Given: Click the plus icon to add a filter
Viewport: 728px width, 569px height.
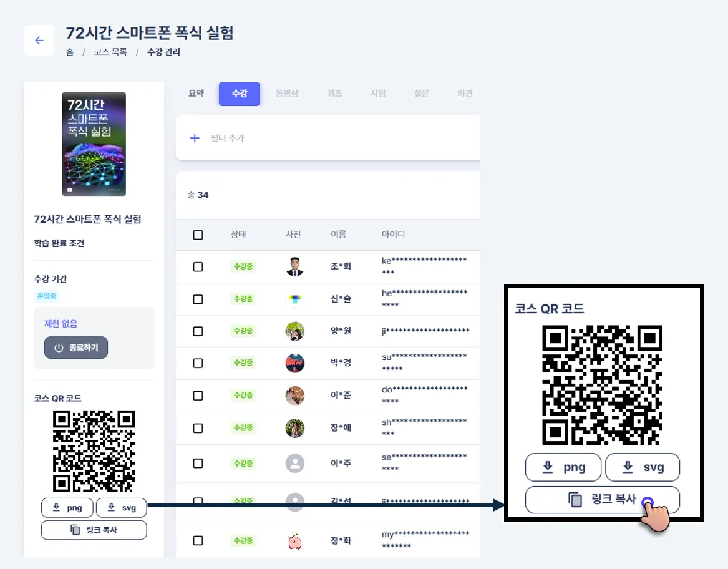Looking at the screenshot, I should [x=195, y=138].
